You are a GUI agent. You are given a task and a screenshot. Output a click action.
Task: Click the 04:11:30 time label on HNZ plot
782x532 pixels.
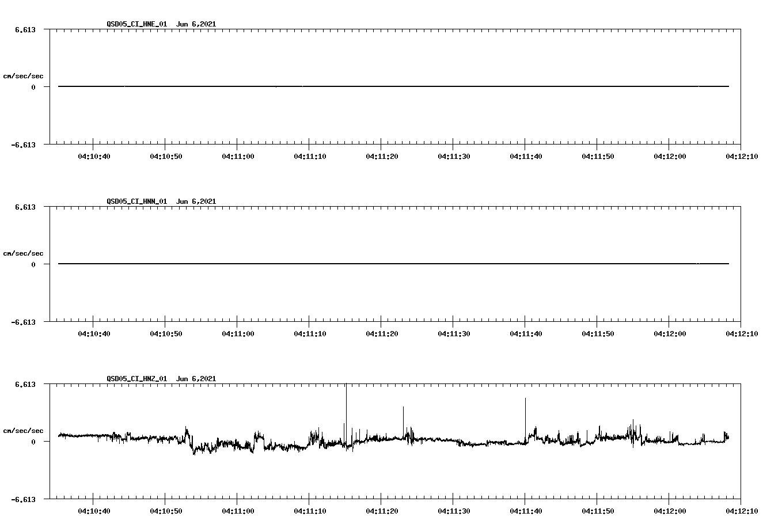[454, 511]
